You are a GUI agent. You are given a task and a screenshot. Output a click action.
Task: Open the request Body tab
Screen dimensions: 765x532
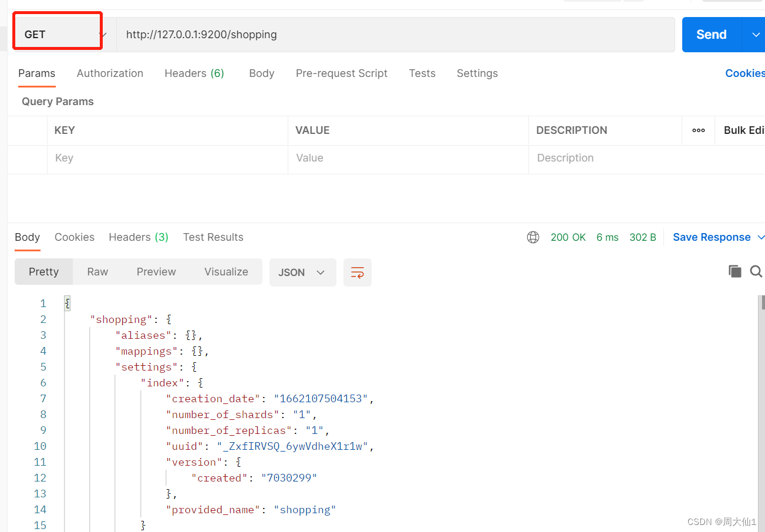(x=262, y=73)
